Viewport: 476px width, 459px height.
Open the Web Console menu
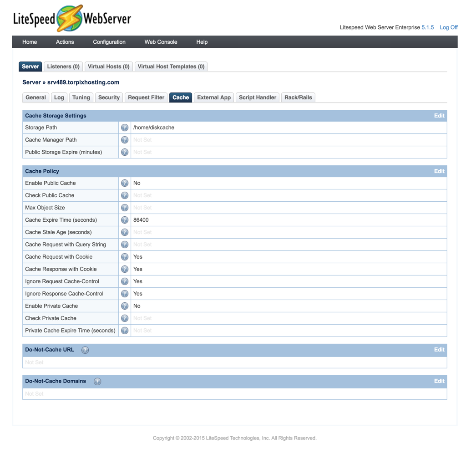(161, 42)
